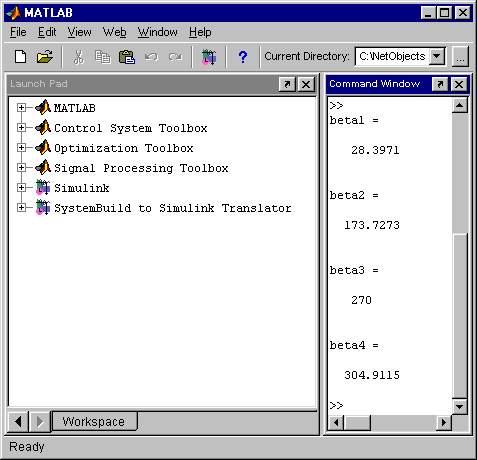Click Command Window horizontal scrollbar thumb

[x=357, y=423]
